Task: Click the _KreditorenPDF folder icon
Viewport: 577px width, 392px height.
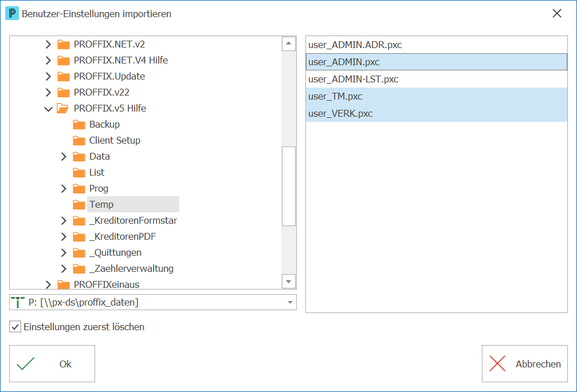Action: coord(78,236)
